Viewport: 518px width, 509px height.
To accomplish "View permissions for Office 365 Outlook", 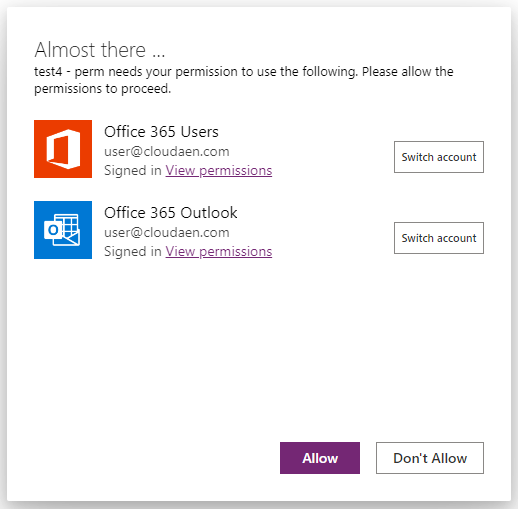I will [219, 251].
